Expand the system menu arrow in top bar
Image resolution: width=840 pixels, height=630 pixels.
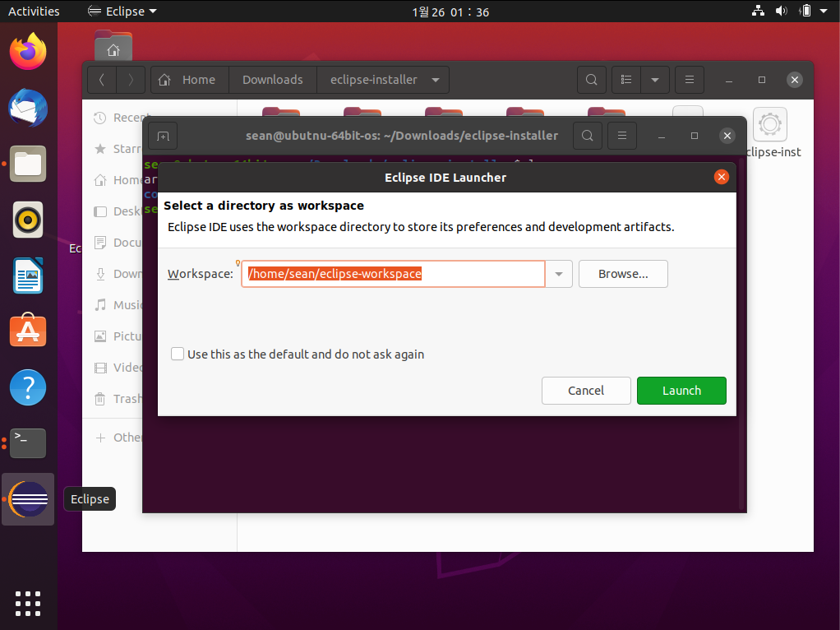pos(824,11)
